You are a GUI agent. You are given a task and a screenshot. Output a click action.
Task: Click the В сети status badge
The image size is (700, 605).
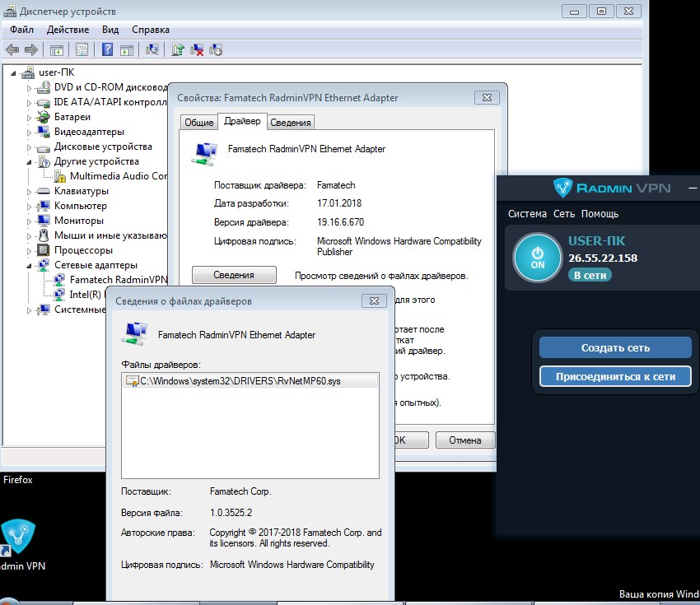click(x=590, y=275)
